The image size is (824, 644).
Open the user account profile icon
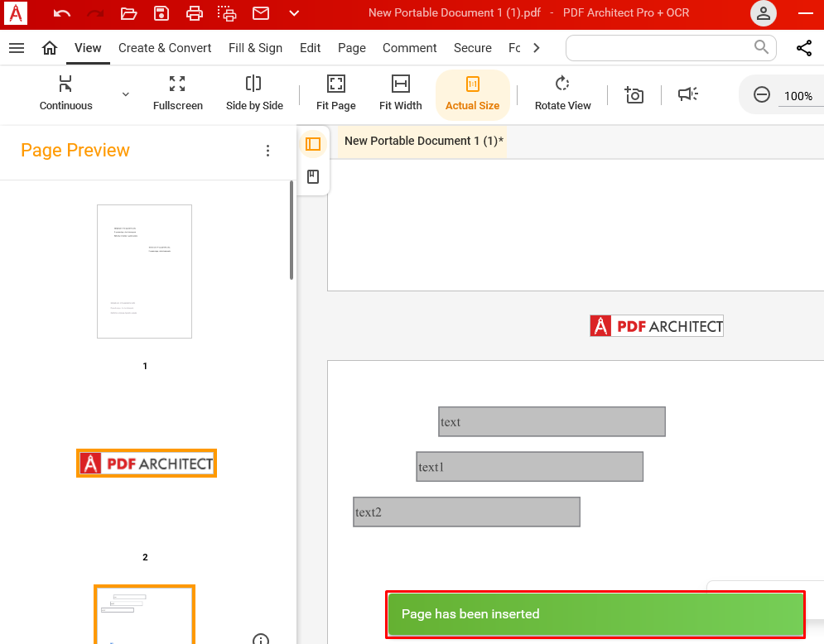click(764, 13)
